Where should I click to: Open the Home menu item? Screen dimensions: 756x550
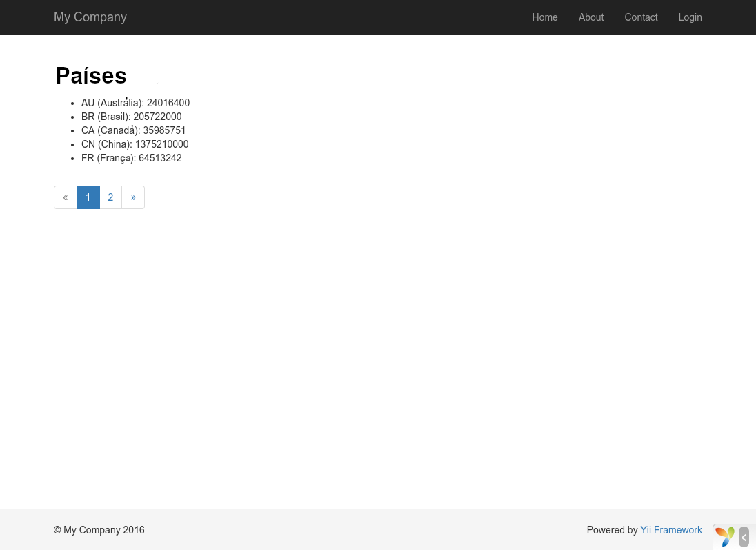tap(544, 17)
